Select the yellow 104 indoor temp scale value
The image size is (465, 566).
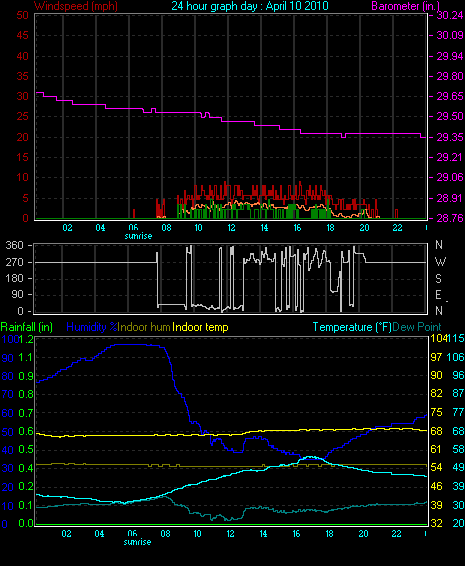(x=438, y=339)
